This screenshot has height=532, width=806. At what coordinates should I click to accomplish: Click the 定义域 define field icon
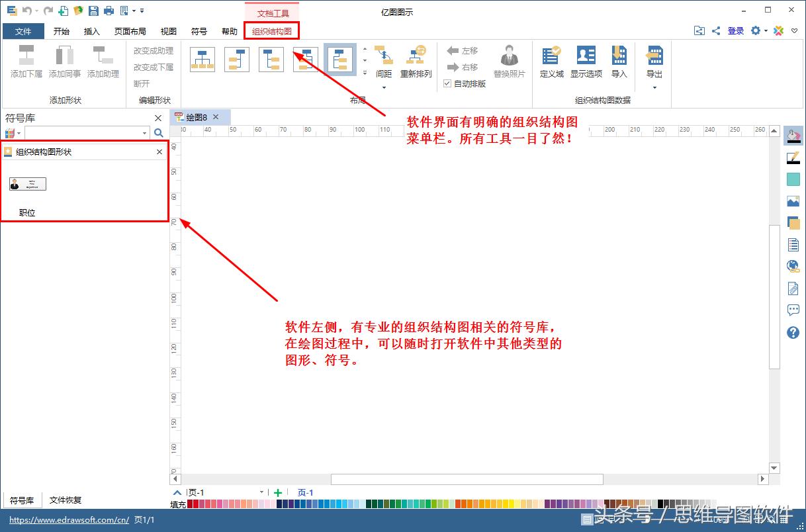551,55
